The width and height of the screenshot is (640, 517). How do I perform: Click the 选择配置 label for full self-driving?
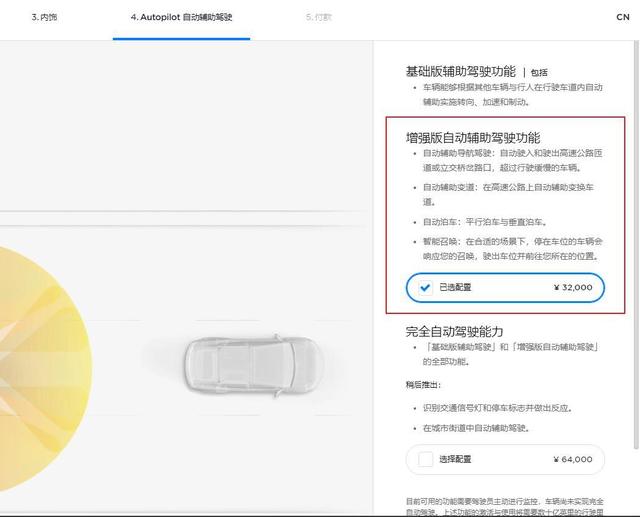[x=455, y=459]
